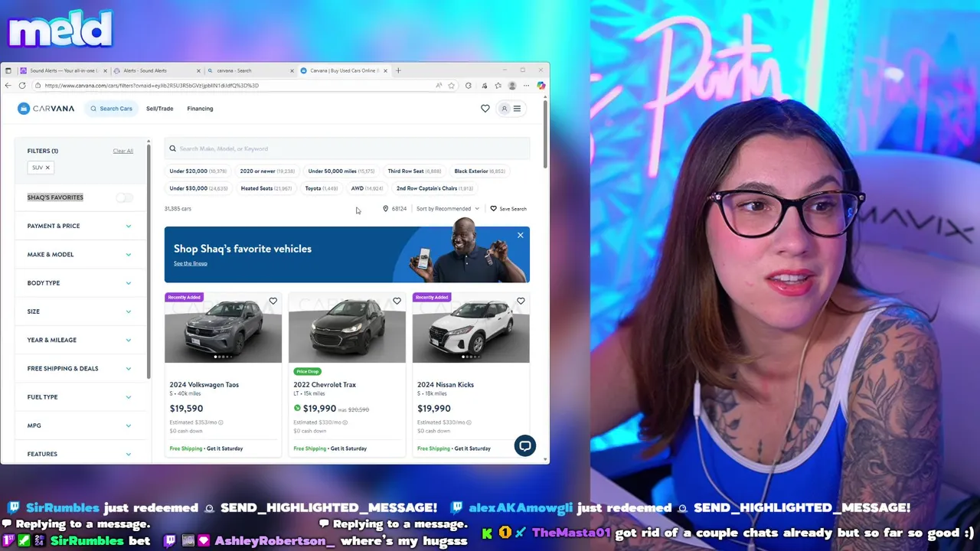Switch to Alerts - Sound Alerts tab
This screenshot has height=551, width=980.
tap(157, 70)
